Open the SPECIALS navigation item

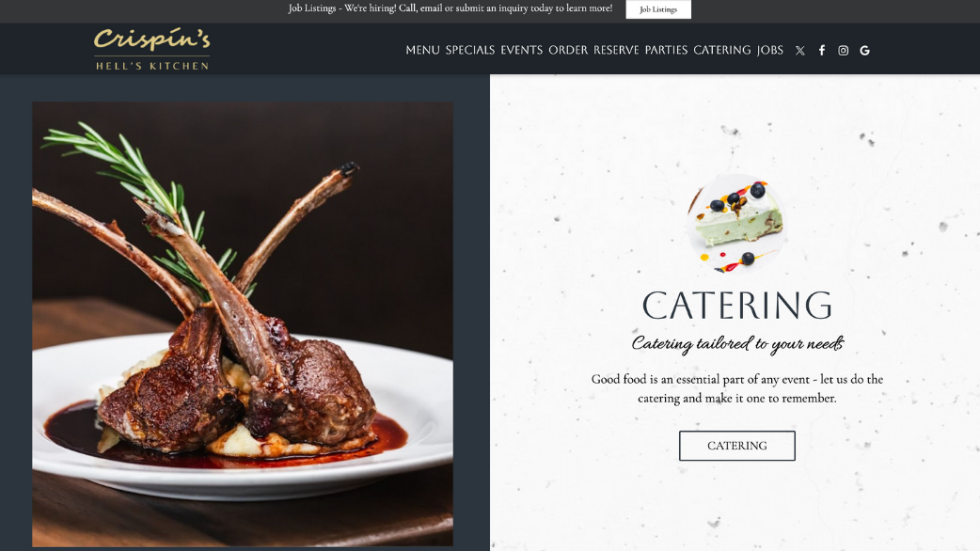point(470,50)
